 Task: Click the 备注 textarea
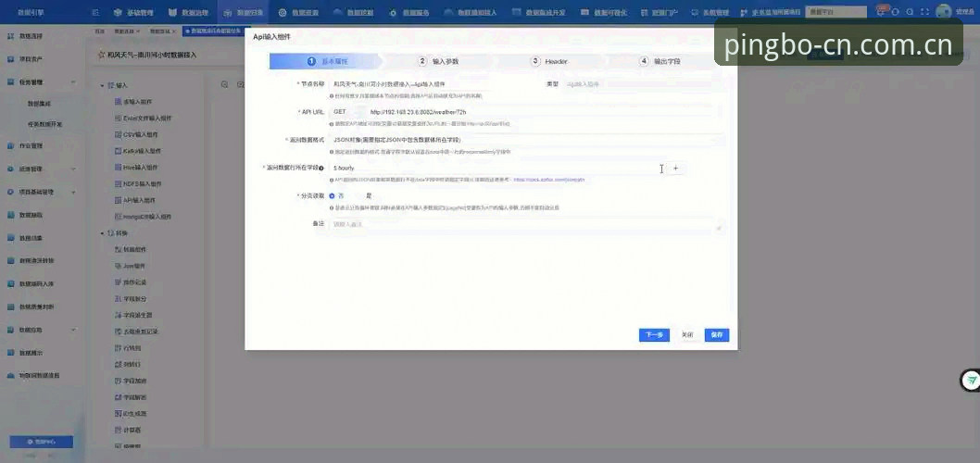[526, 226]
